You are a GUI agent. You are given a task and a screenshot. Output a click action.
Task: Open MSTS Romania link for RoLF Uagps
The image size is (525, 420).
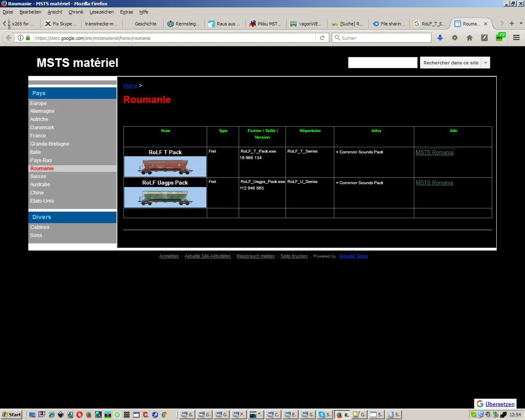tap(434, 183)
